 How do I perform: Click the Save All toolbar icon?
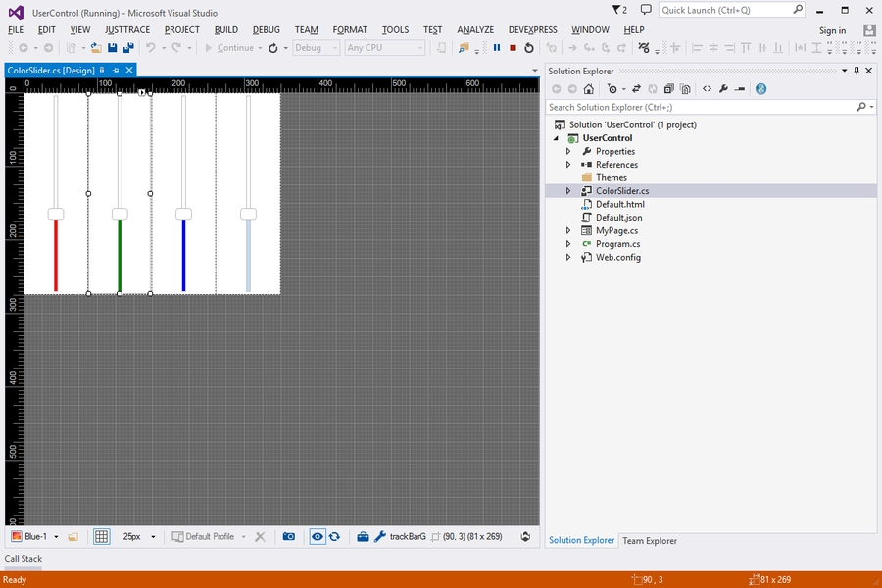(x=127, y=47)
